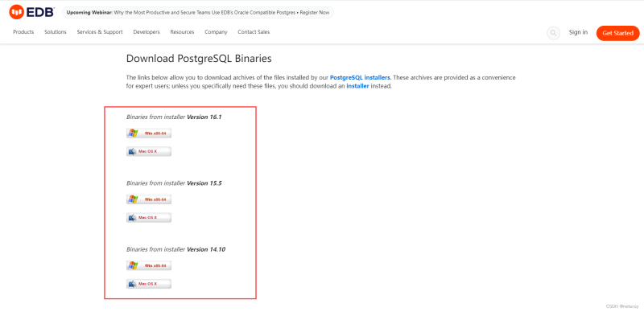Click the Sign in link
This screenshot has height=312, width=644.
click(578, 32)
